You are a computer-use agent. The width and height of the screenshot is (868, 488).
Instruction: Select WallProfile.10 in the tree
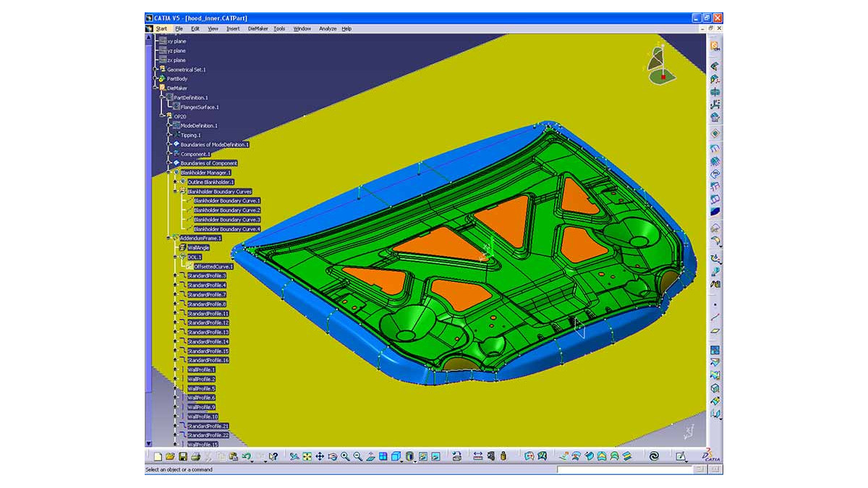(203, 416)
